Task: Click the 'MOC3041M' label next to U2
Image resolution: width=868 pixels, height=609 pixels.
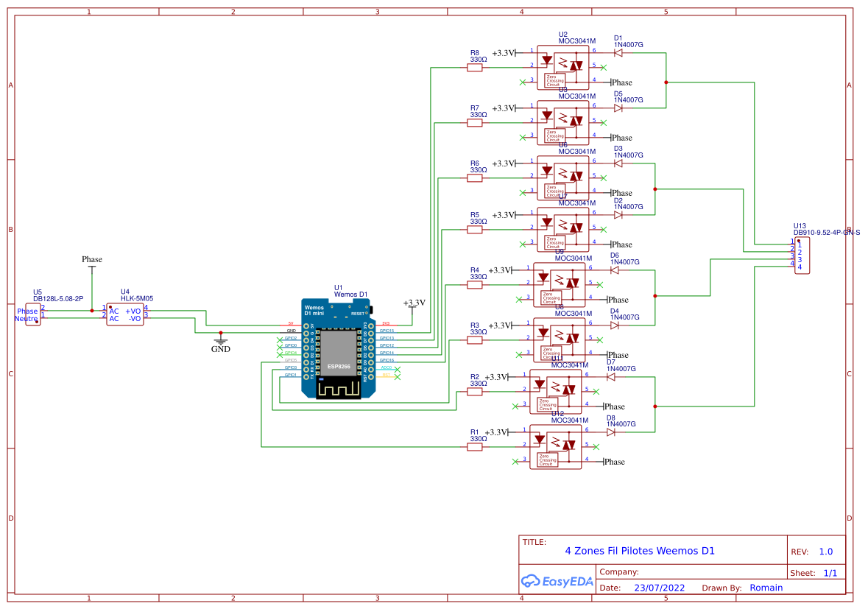Action: 576,41
